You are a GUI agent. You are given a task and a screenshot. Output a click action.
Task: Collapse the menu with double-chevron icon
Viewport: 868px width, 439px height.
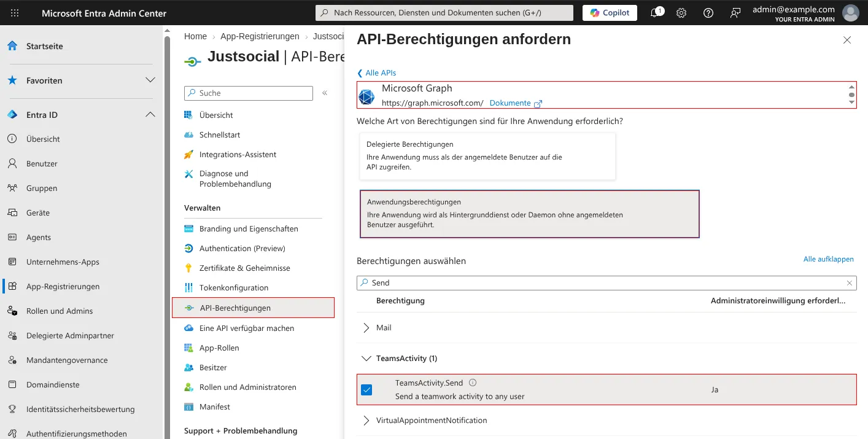pyautogui.click(x=325, y=93)
